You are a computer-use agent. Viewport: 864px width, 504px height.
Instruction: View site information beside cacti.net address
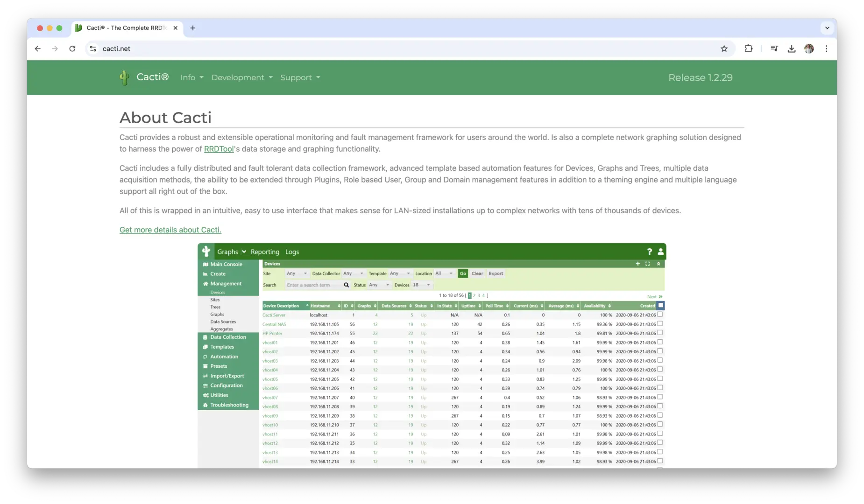click(93, 49)
